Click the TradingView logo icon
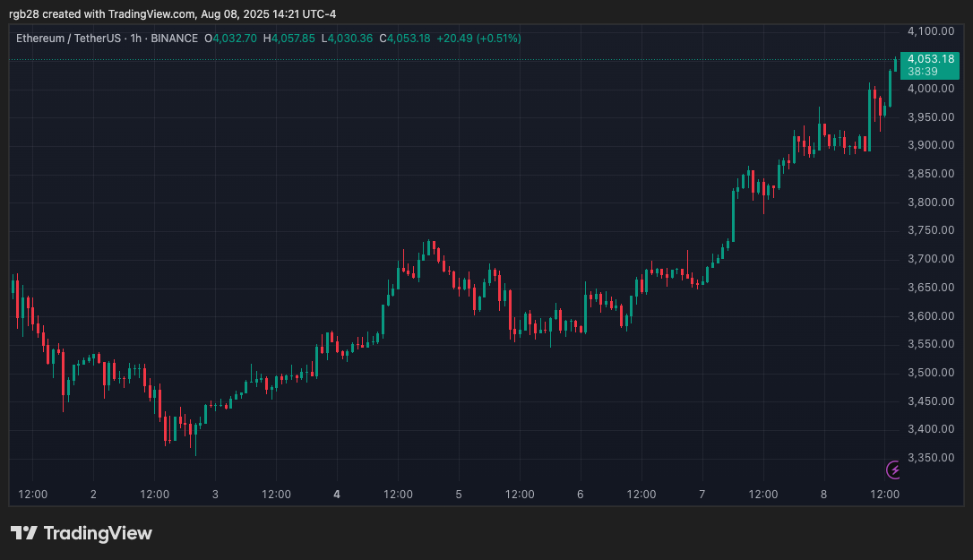Image resolution: width=973 pixels, height=560 pixels. tap(24, 533)
